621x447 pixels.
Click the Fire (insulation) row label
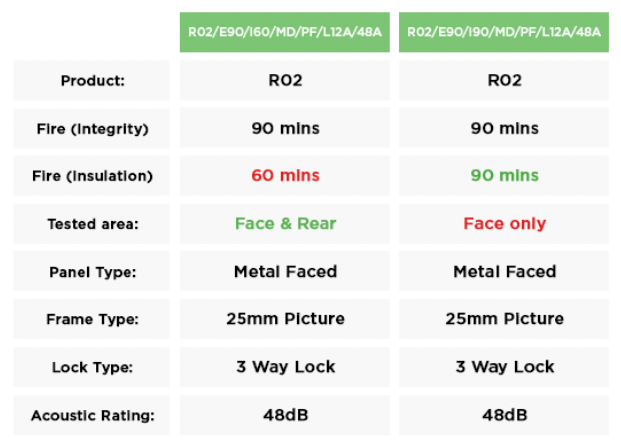(x=91, y=176)
